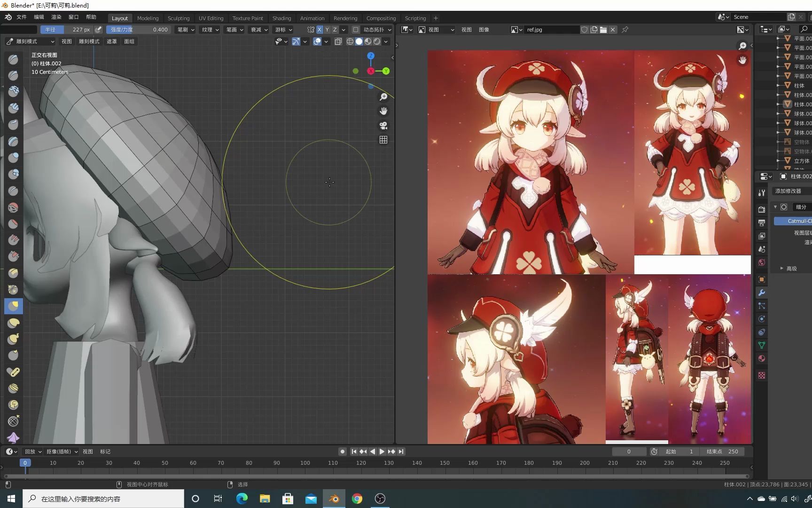Viewport: 812px width, 508px height.
Task: Toggle X-ray display mode
Action: tap(338, 41)
